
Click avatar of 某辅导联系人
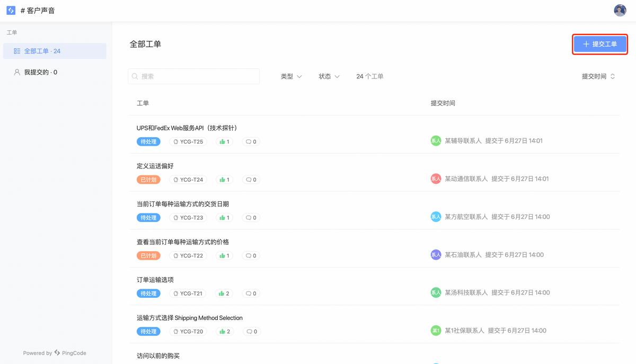tap(436, 141)
